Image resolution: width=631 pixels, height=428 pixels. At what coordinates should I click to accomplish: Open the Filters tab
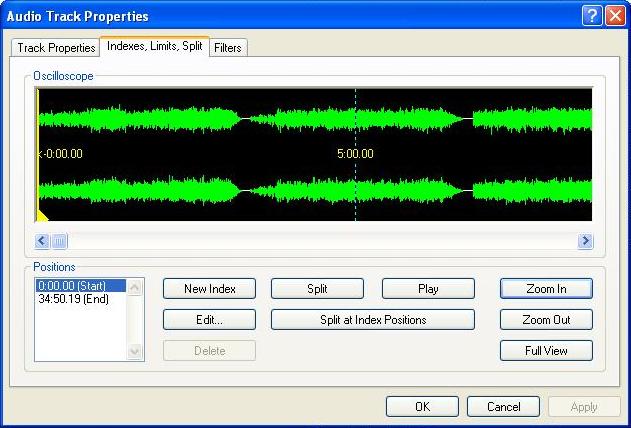[228, 47]
